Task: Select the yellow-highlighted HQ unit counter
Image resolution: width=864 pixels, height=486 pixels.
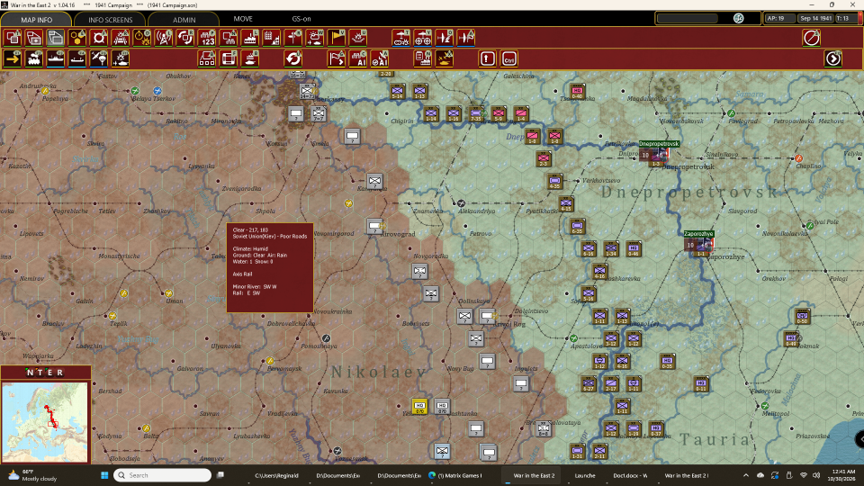Action: point(419,407)
